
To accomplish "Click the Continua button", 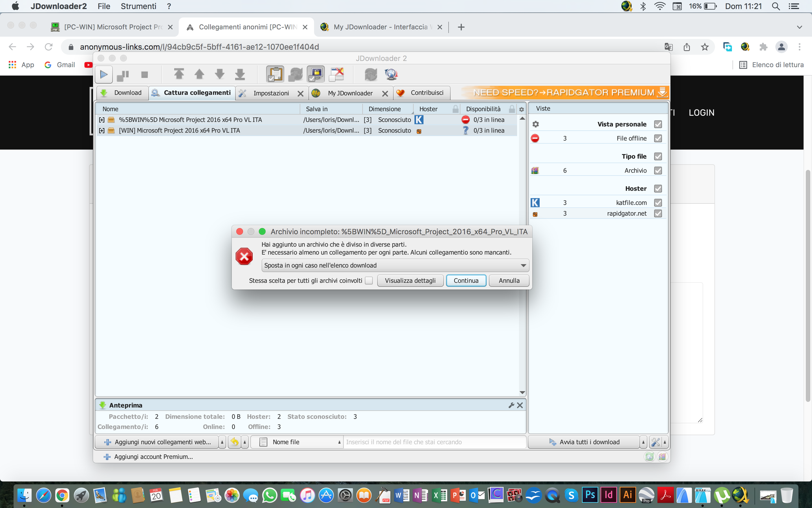I will [466, 281].
